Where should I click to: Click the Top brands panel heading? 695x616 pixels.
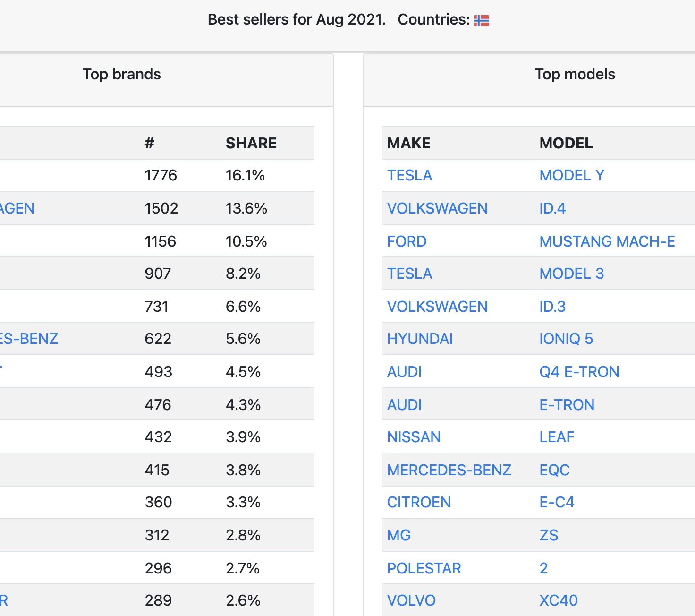tap(122, 74)
